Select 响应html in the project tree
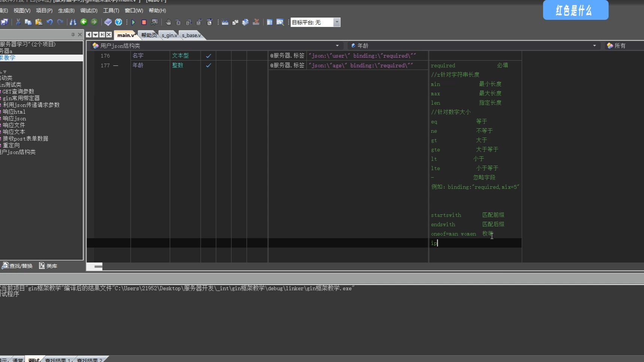Screen dimensions: 644x362 click(14, 111)
